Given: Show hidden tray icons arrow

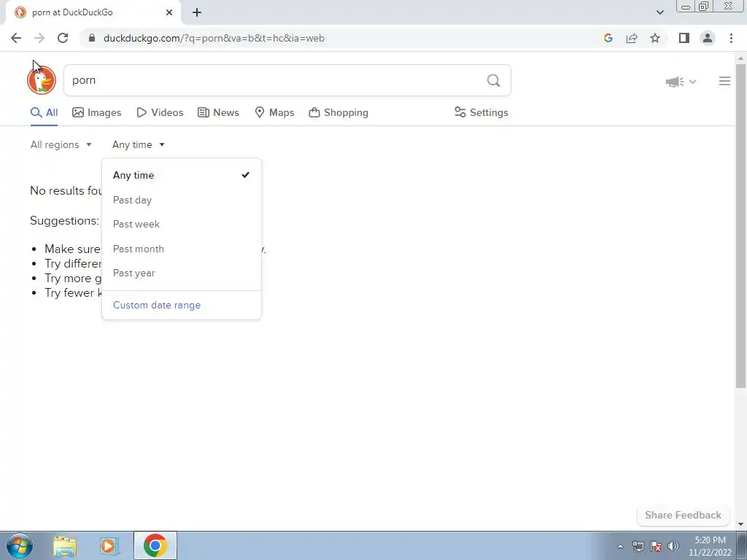Looking at the screenshot, I should coord(620,546).
